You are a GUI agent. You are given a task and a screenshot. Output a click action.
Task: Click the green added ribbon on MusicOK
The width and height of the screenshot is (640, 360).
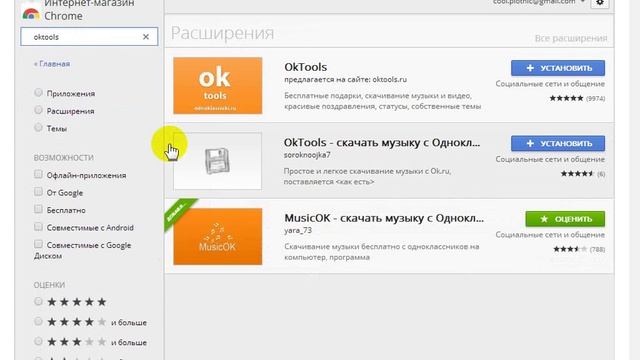179,212
